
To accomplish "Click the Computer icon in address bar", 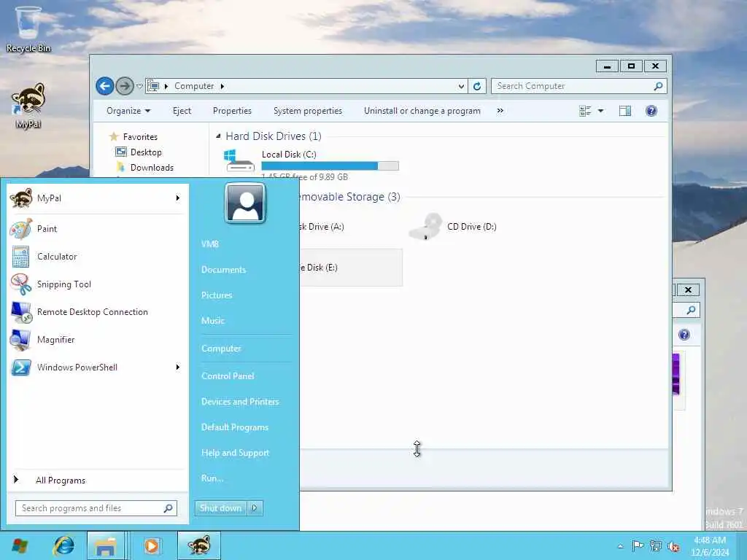I will click(153, 86).
